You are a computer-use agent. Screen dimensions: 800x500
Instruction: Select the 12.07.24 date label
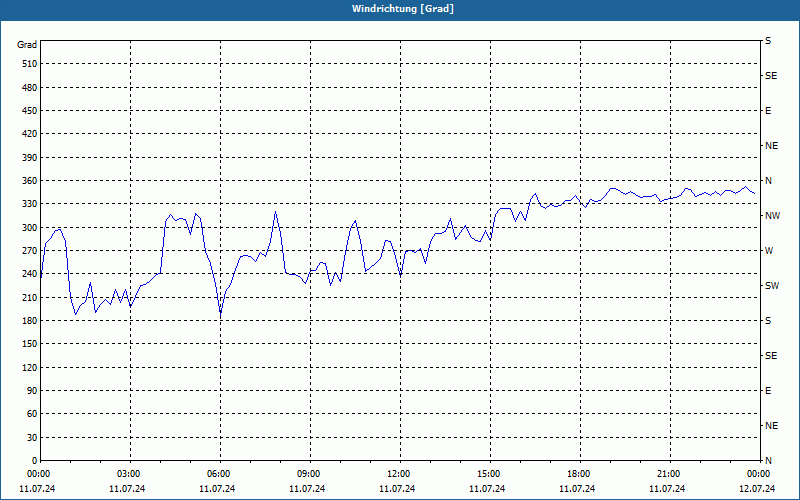[x=757, y=489]
